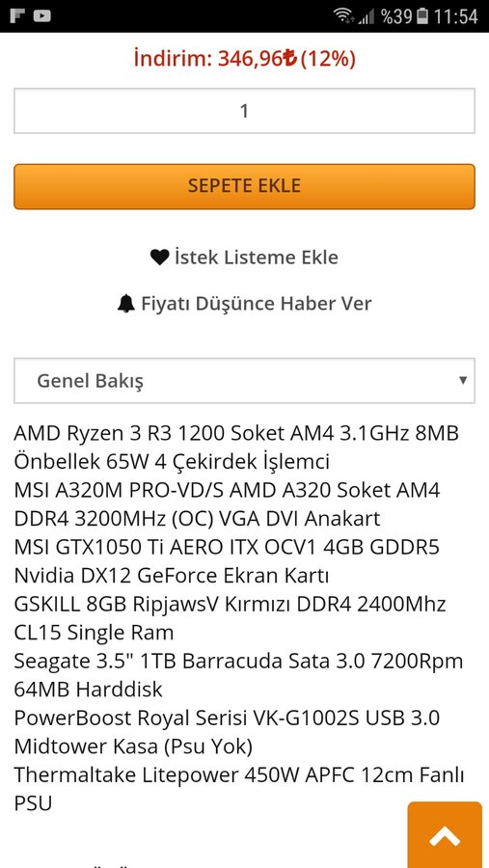
Task: Tap the Wi-Fi status icon
Action: click(x=343, y=16)
